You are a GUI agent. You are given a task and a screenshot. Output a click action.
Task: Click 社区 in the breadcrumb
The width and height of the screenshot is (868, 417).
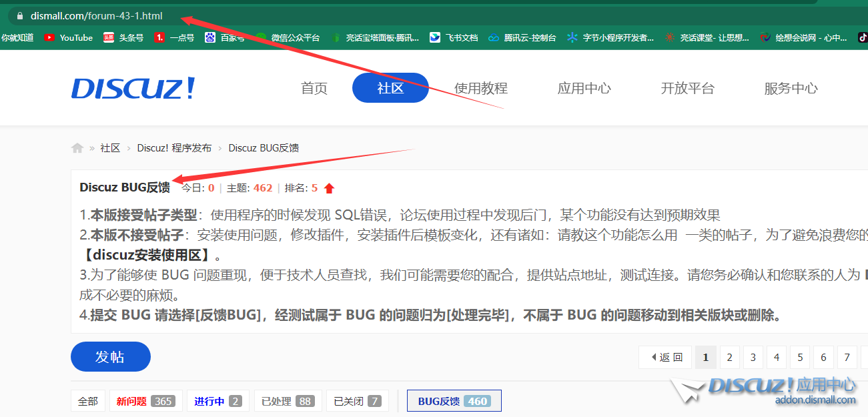(x=110, y=148)
